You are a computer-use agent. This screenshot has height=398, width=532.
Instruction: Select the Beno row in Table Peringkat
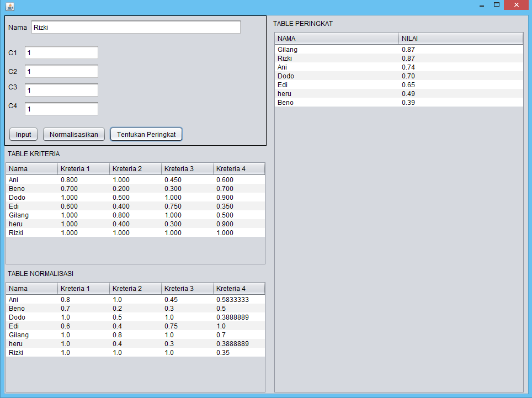tap(399, 103)
